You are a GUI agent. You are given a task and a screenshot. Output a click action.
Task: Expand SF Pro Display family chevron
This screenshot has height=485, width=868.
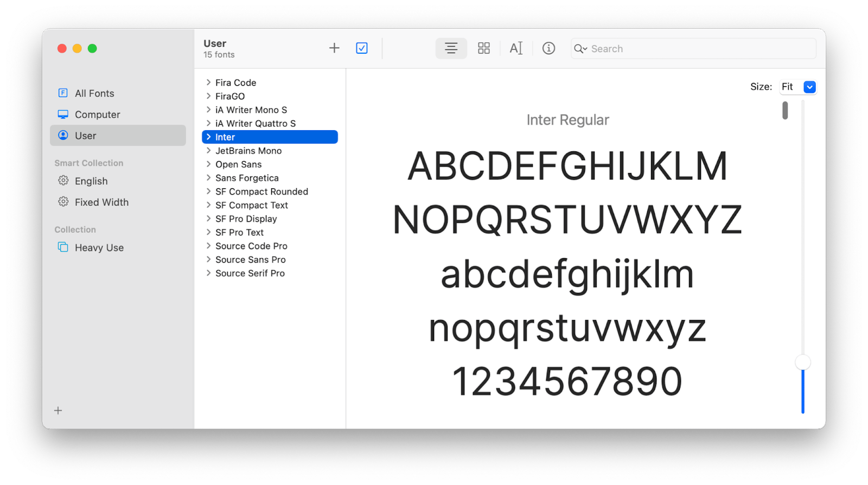click(x=208, y=219)
